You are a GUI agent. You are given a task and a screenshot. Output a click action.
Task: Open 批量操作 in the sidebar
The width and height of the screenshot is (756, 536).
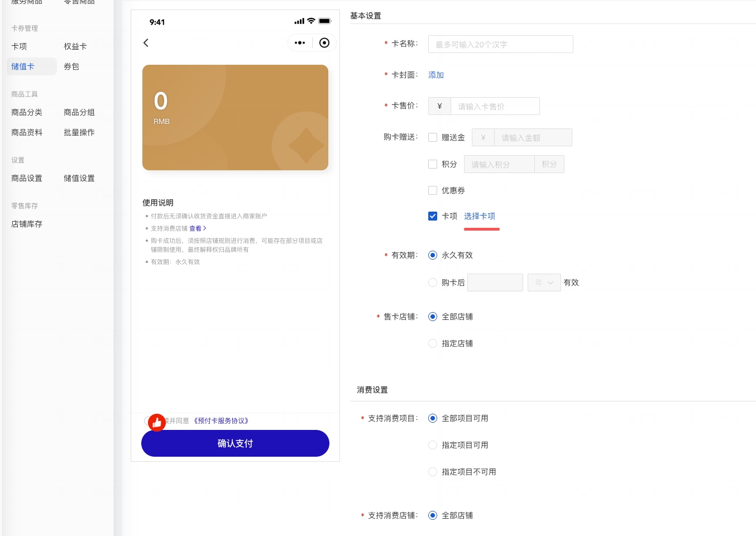click(79, 132)
